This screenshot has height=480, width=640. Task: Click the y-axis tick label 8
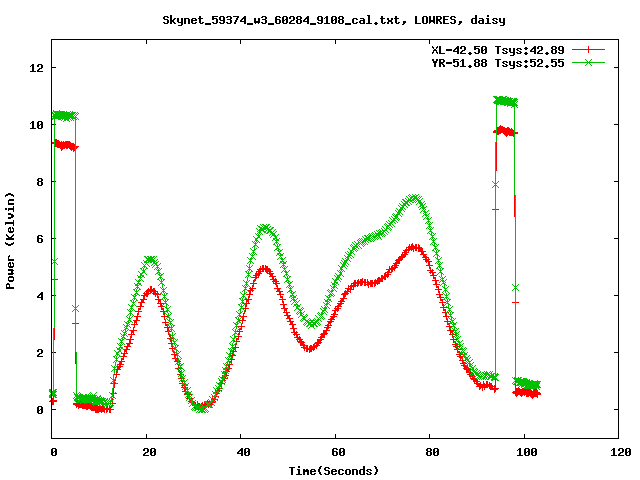pos(40,182)
